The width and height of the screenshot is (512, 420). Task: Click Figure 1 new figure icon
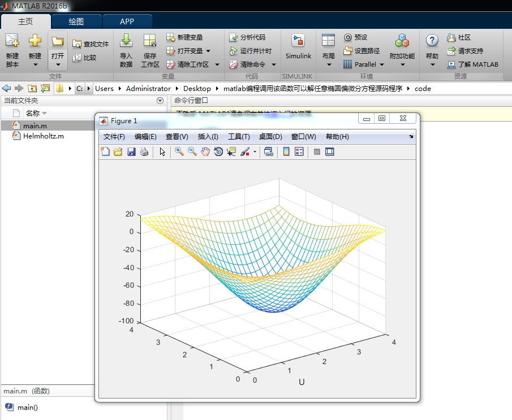click(x=105, y=151)
